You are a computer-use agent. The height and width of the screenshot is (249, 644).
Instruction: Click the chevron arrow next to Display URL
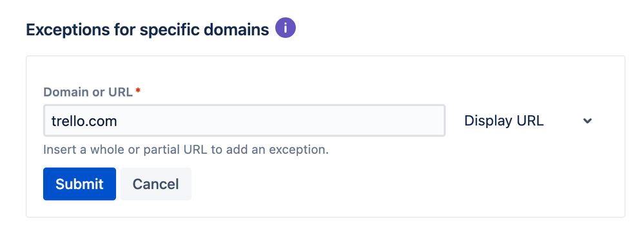click(588, 121)
